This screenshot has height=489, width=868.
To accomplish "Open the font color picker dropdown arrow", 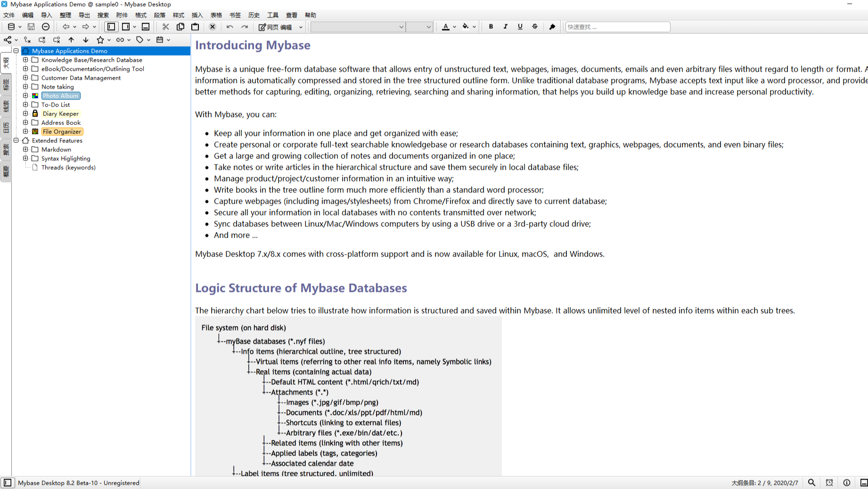I will (x=455, y=27).
